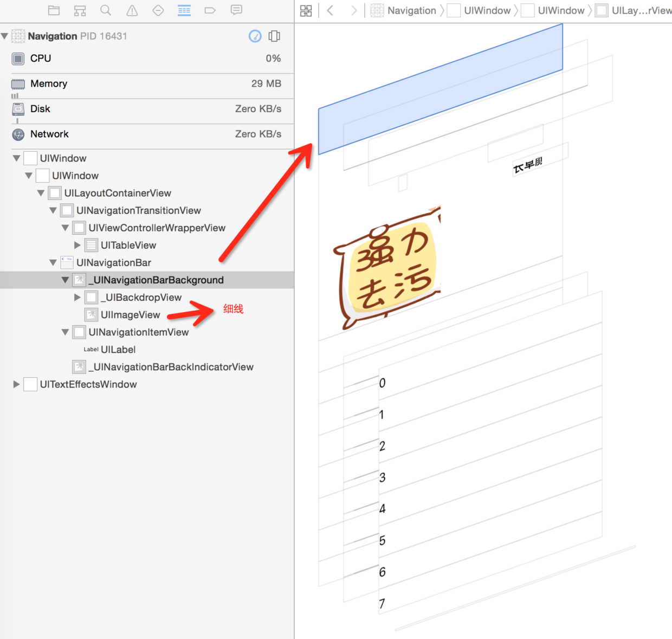
Task: Collapse the top-level UIWindow node
Action: coord(17,158)
